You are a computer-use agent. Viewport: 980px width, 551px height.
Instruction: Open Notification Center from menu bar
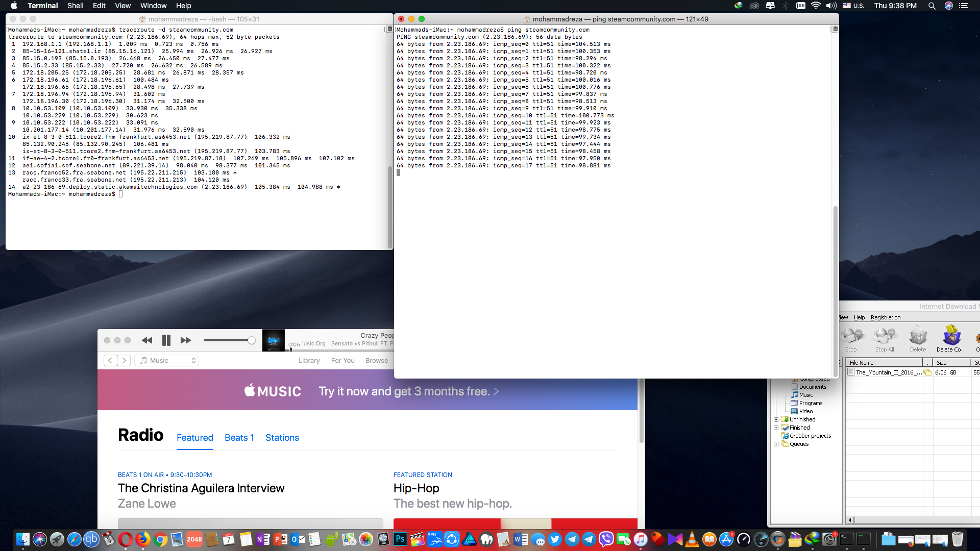pyautogui.click(x=964, y=6)
